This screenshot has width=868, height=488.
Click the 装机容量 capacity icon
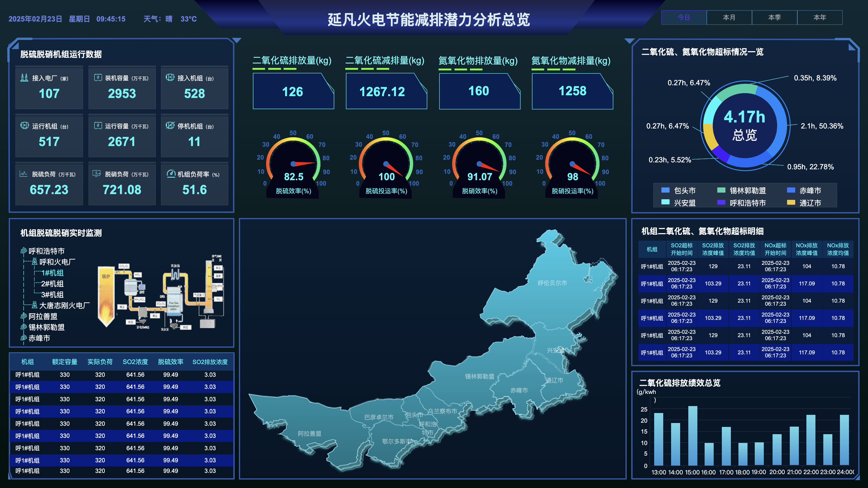click(x=98, y=78)
